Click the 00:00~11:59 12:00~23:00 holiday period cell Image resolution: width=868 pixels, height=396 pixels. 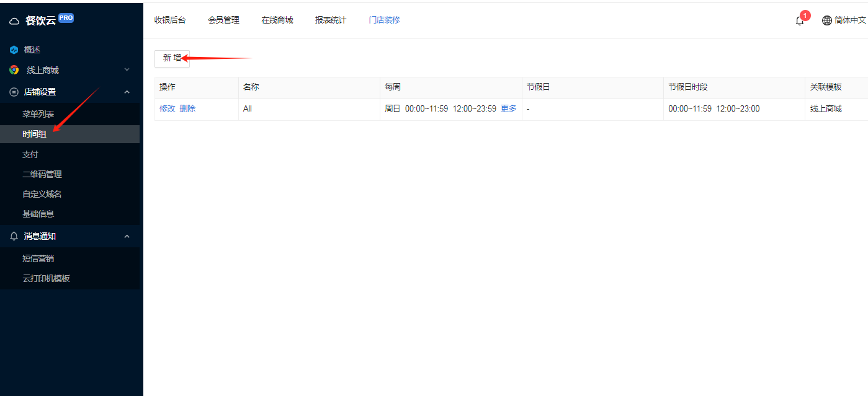pos(734,109)
